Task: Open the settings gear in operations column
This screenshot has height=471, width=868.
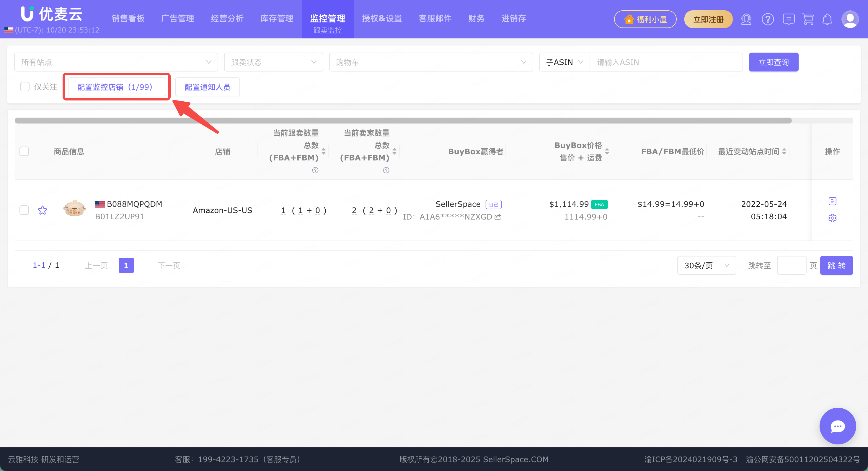Action: click(832, 218)
